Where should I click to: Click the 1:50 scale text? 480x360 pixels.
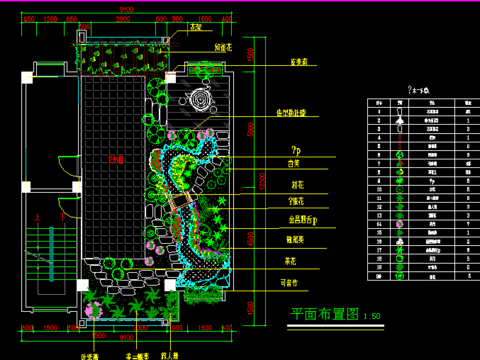372,316
